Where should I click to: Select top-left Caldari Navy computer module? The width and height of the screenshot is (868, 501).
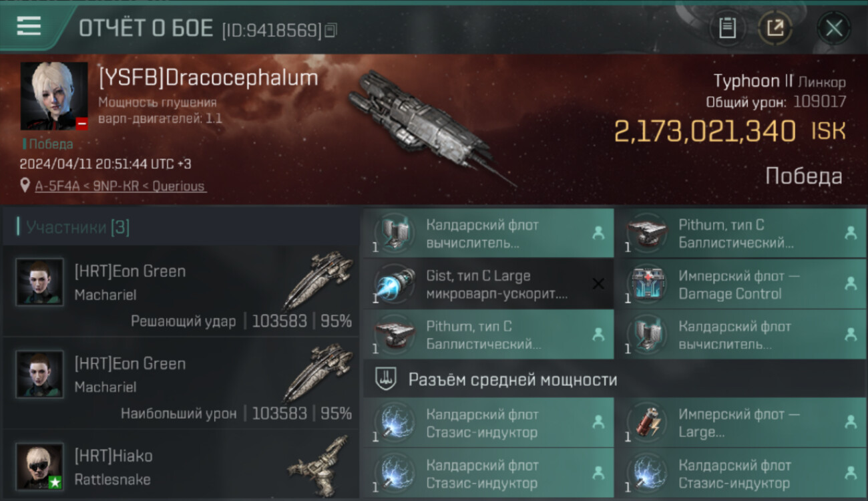pos(488,233)
